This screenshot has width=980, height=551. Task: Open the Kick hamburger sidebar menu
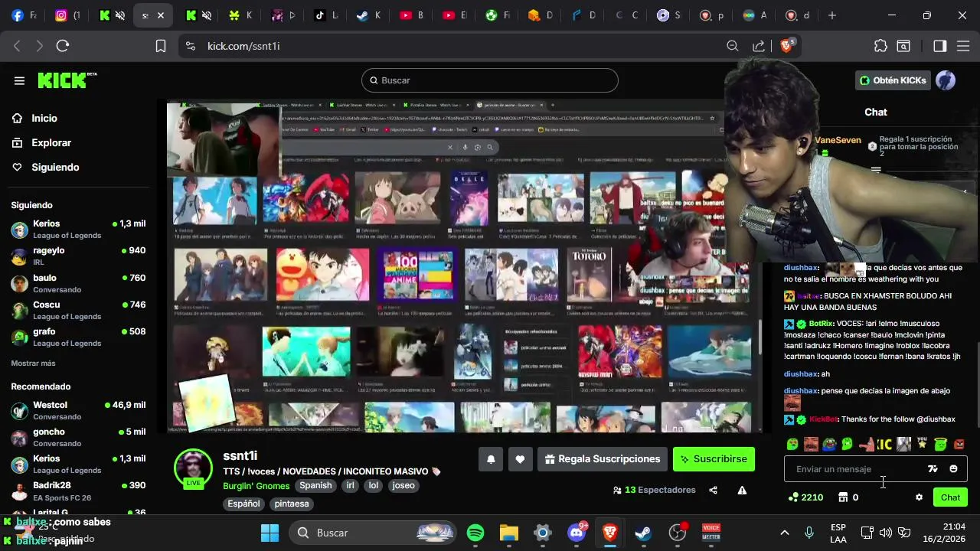(x=19, y=80)
